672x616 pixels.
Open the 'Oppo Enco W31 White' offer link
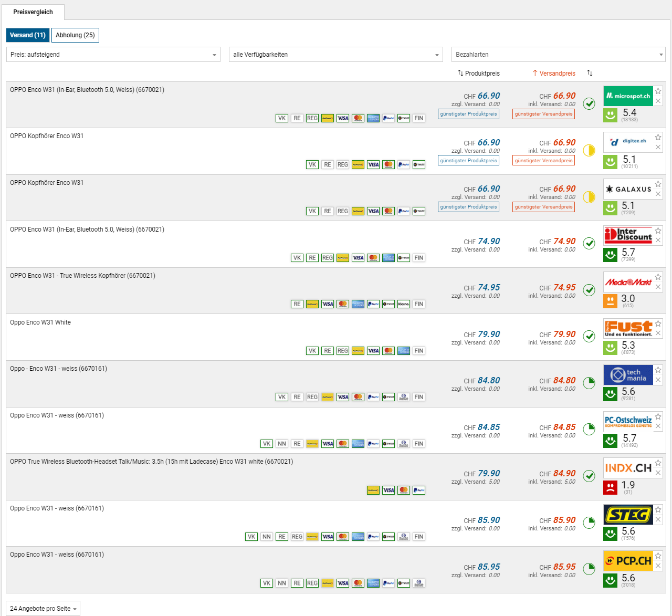40,322
